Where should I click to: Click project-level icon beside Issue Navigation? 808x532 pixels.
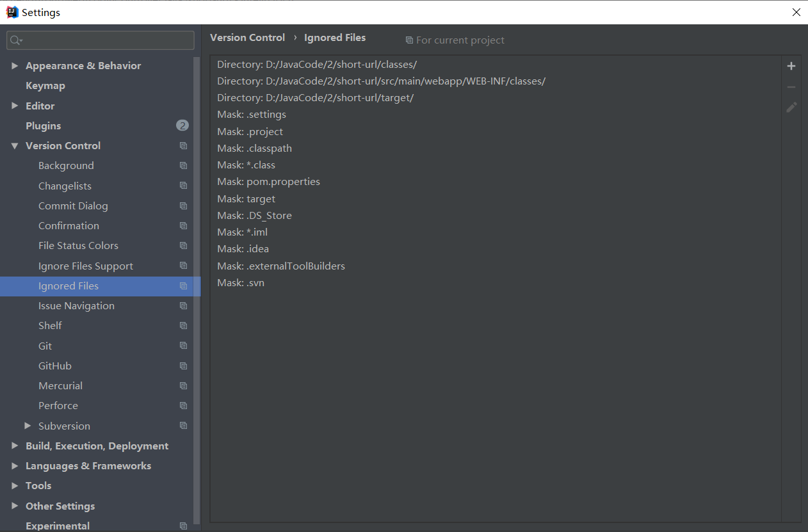(183, 306)
